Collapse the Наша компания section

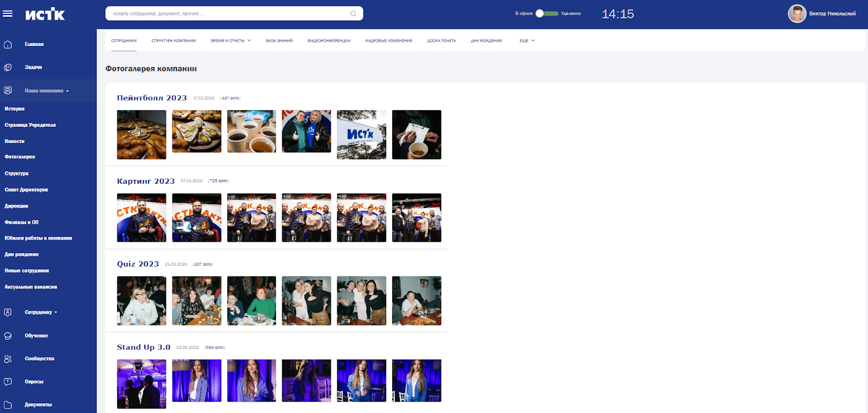(x=47, y=91)
